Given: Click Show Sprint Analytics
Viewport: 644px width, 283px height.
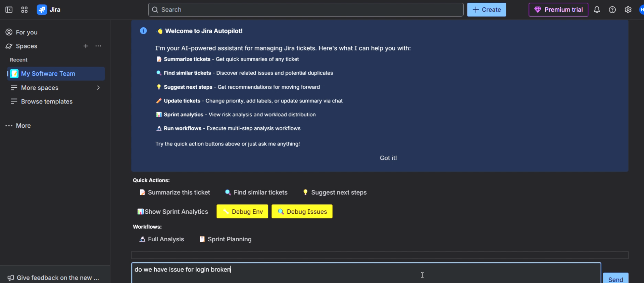Looking at the screenshot, I should 173,212.
